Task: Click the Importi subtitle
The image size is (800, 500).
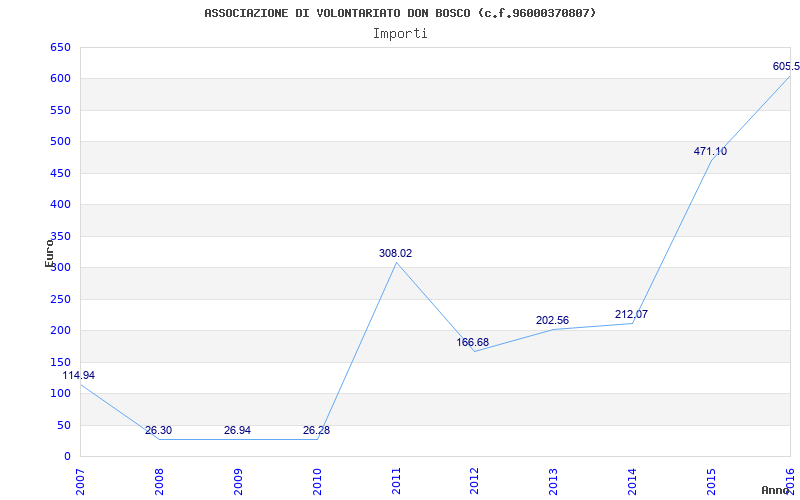Action: [400, 34]
